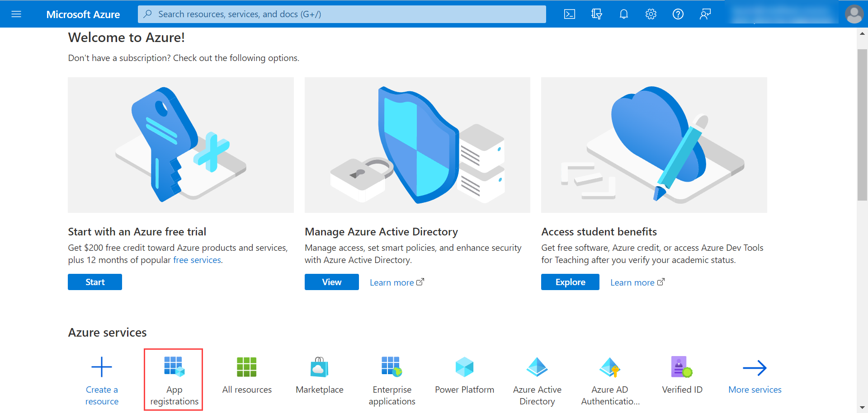The height and width of the screenshot is (413, 868).
Task: Click the vertical scrollbar thumb
Action: [862, 125]
